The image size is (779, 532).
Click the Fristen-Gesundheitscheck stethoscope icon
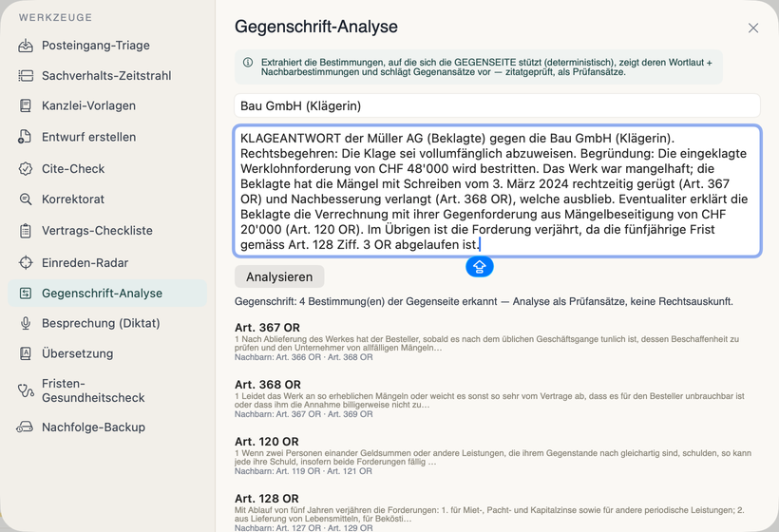point(26,390)
